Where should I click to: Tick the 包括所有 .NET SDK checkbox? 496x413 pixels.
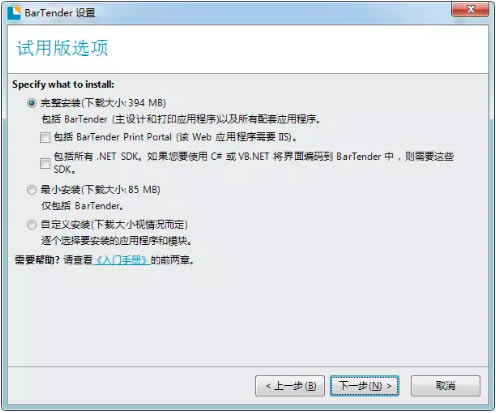click(x=45, y=163)
